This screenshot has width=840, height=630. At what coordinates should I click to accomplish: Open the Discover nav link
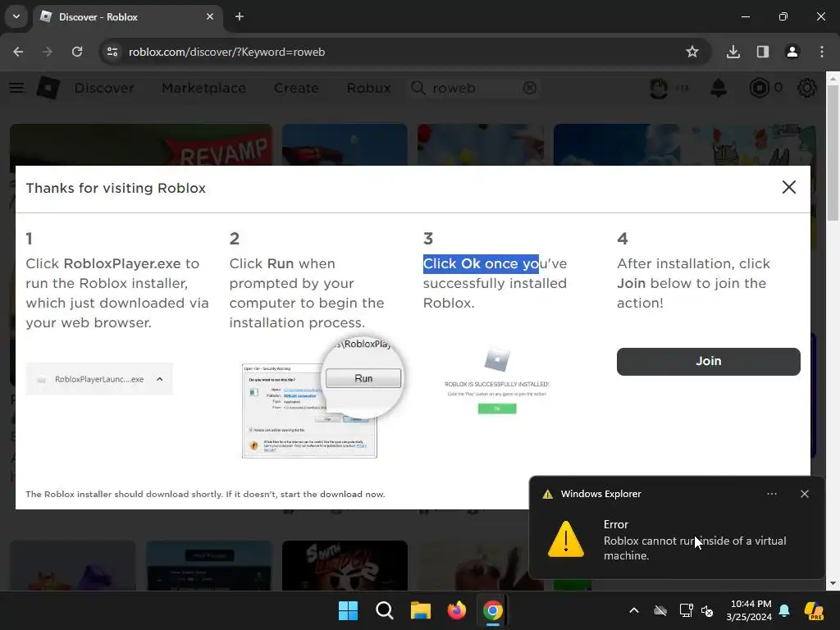(x=104, y=88)
